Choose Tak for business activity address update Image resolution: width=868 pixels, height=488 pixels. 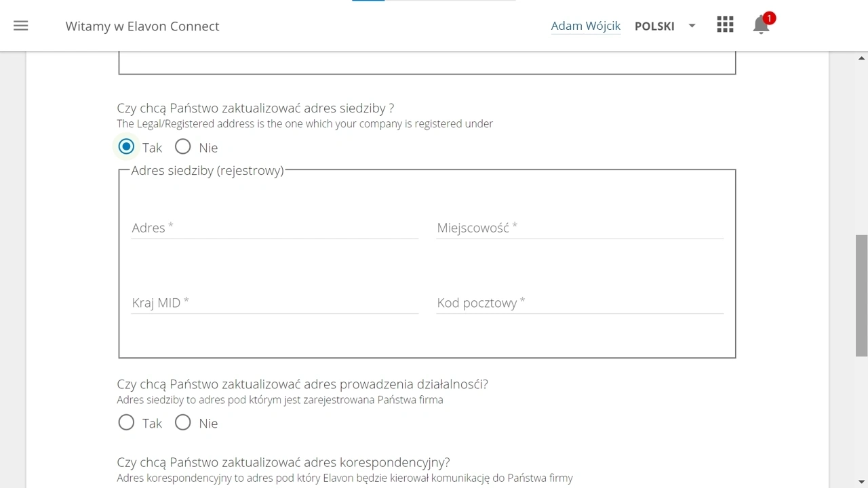pos(126,422)
